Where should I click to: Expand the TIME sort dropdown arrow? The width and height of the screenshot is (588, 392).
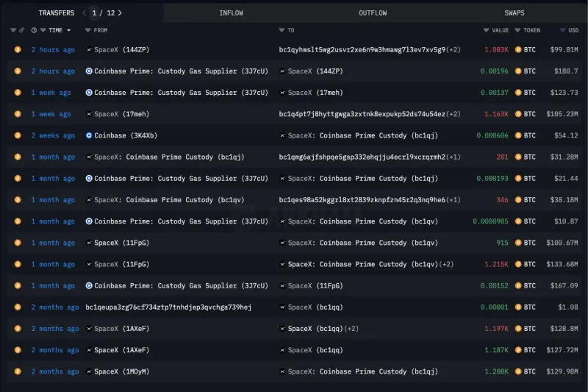[x=69, y=30]
